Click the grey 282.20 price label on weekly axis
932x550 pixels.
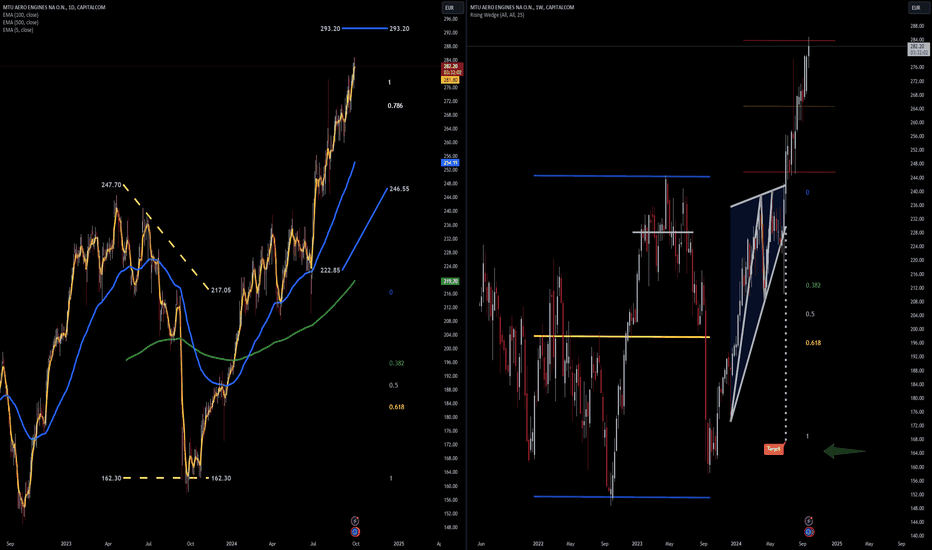[918, 49]
